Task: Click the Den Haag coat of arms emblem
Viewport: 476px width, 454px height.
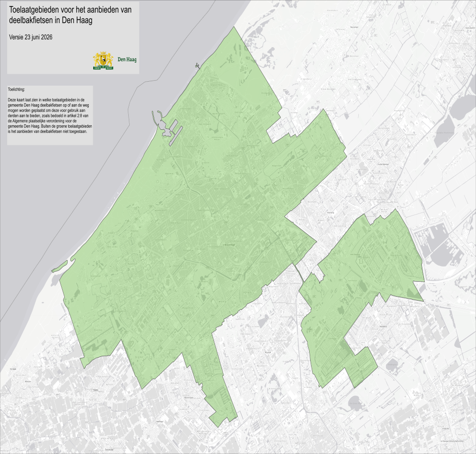Action: (103, 61)
